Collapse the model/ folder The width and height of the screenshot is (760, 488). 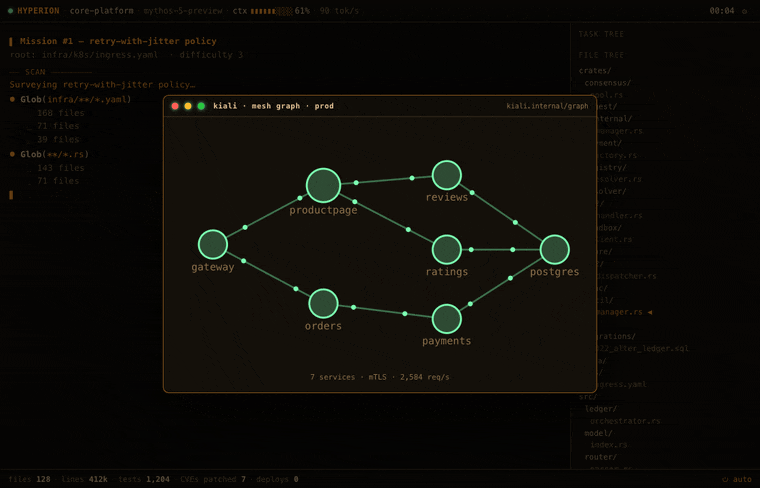(599, 433)
